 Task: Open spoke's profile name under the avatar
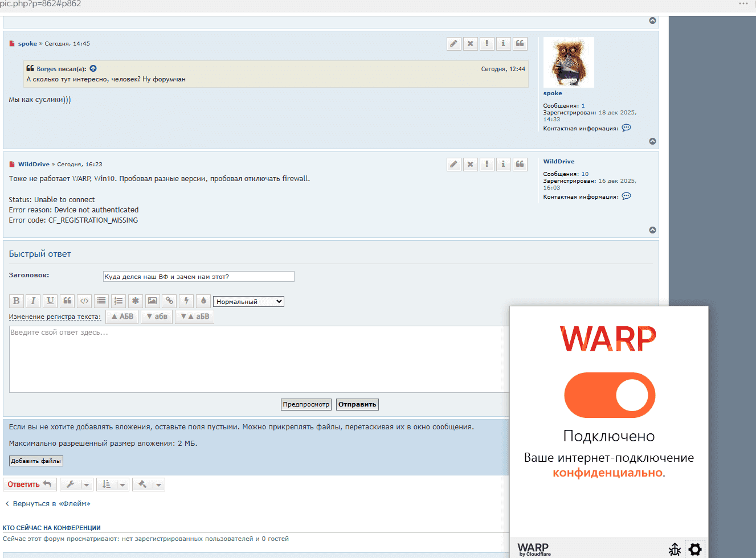(x=553, y=93)
